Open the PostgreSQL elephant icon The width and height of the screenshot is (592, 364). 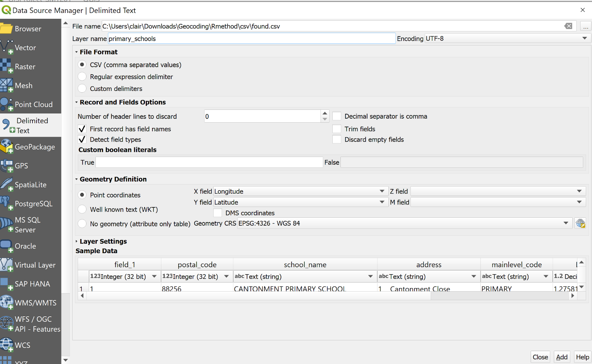[6, 203]
